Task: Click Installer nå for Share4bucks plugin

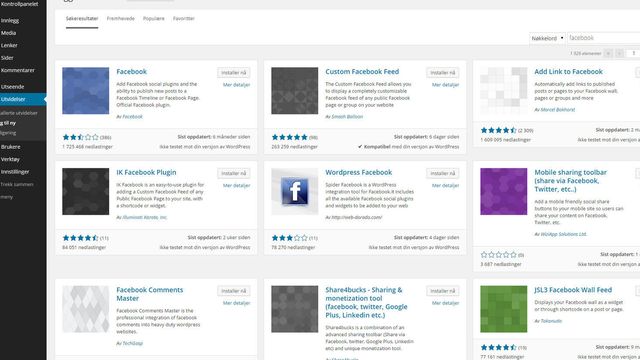Action: [442, 291]
